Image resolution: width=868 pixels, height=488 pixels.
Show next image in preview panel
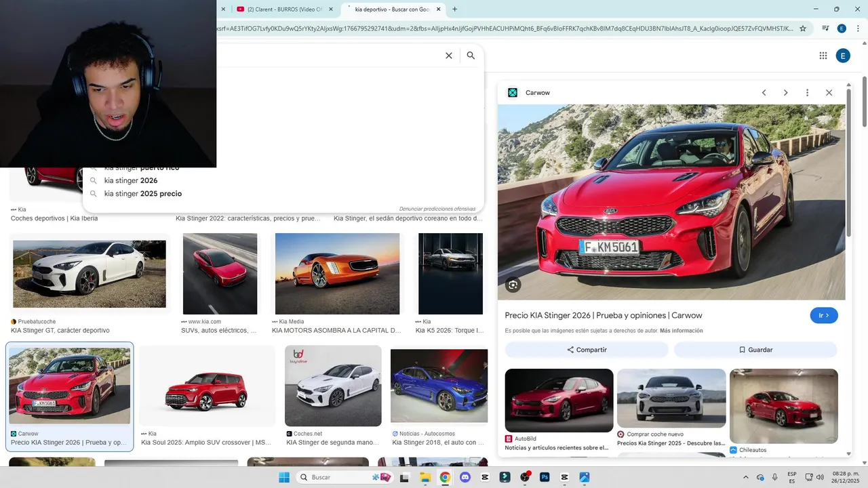(x=785, y=93)
